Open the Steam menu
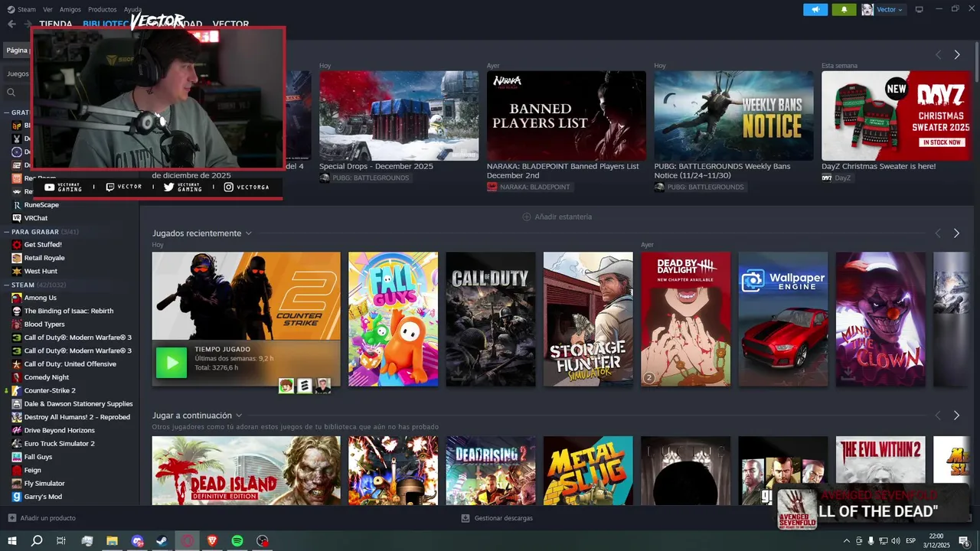 pos(21,9)
